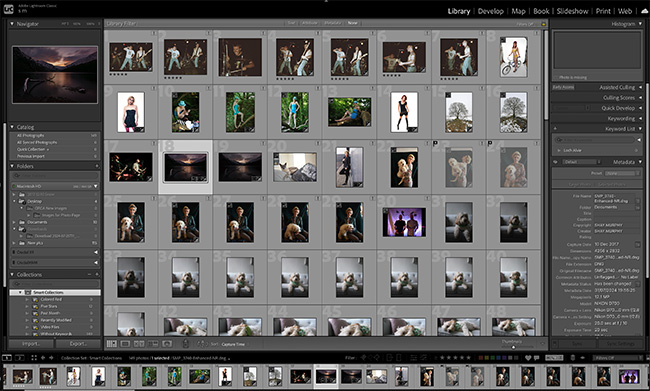
Task: Click the Sync Settings button
Action: click(x=620, y=344)
